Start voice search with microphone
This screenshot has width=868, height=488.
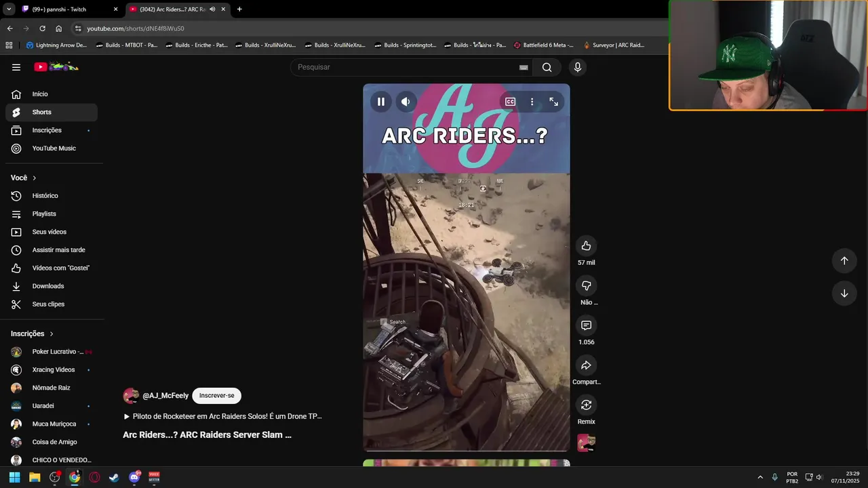coord(578,67)
